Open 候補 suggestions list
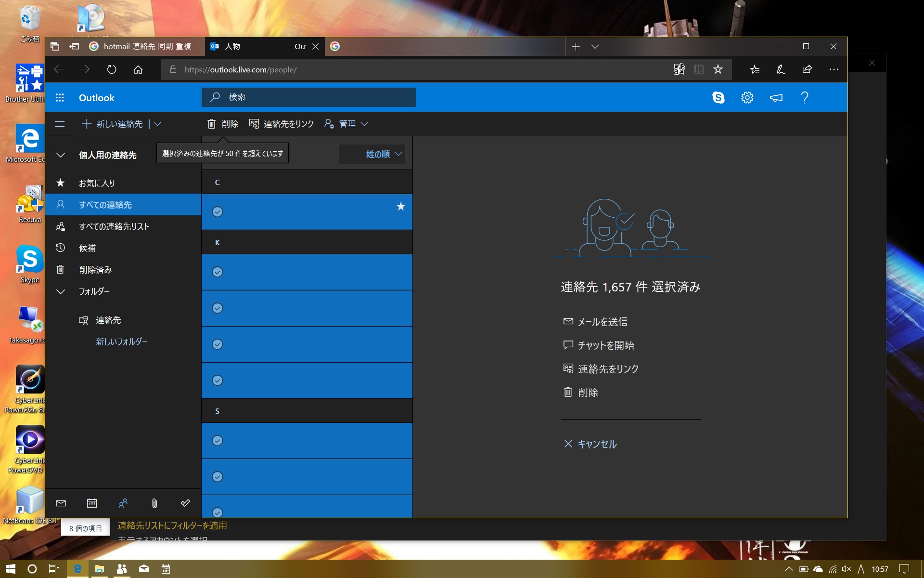 (x=123, y=248)
